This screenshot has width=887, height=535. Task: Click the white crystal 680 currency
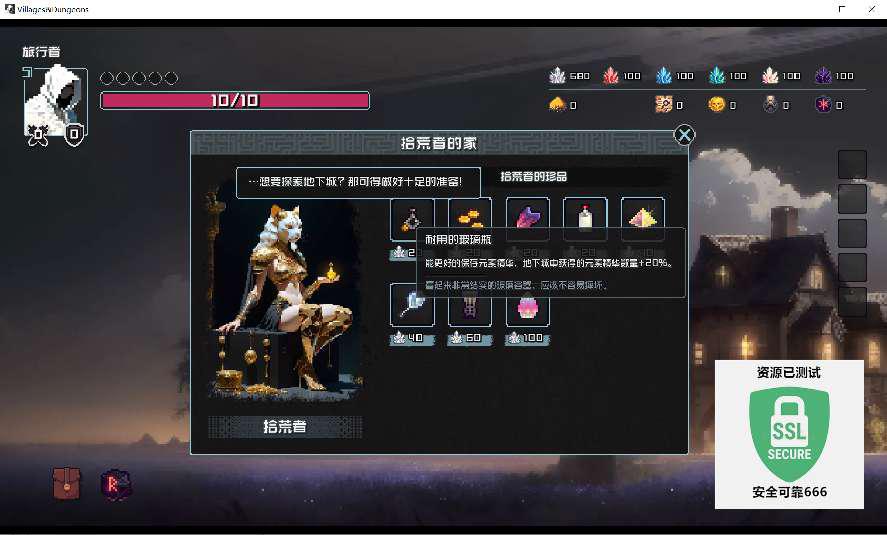(x=569, y=75)
